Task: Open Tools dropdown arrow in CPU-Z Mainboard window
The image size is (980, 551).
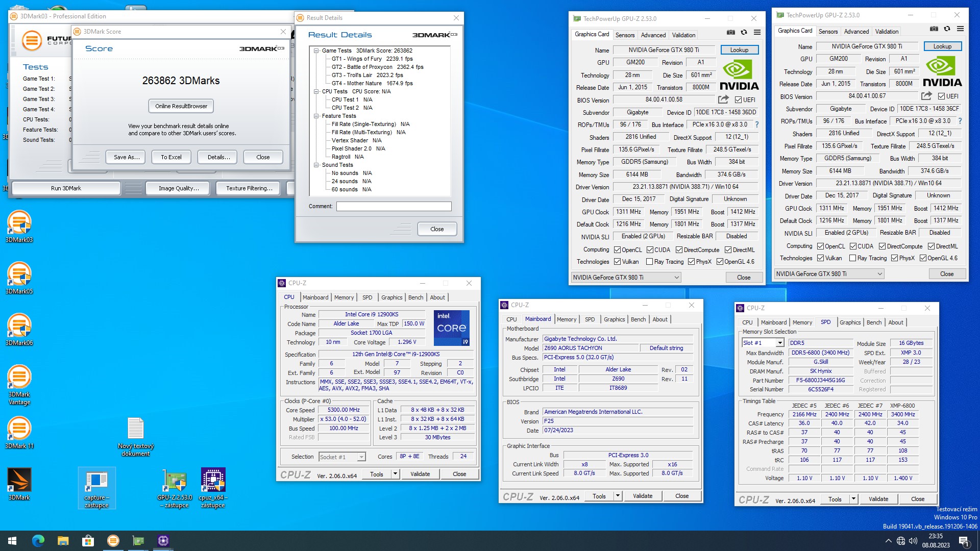Action: tap(618, 496)
